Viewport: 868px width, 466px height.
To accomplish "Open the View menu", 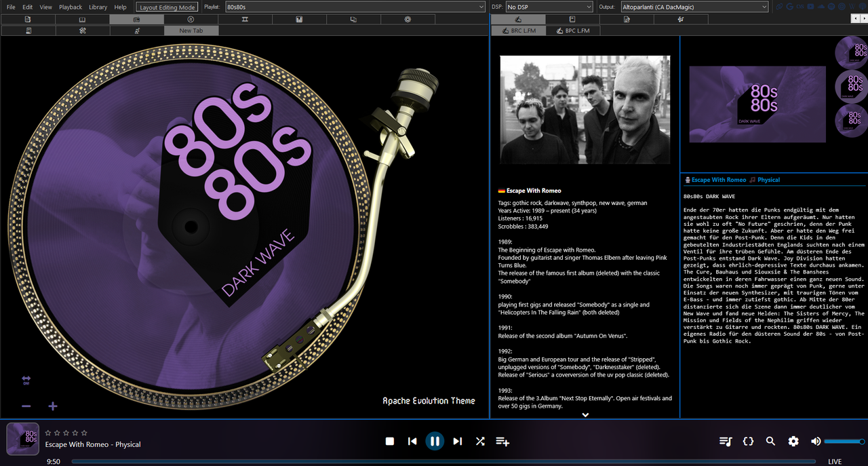I will [46, 7].
